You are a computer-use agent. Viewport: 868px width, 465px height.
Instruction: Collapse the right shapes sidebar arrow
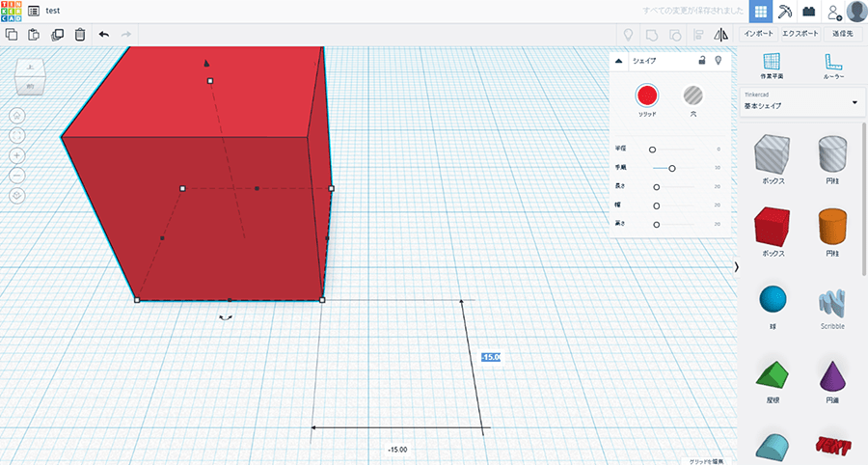[x=736, y=266]
